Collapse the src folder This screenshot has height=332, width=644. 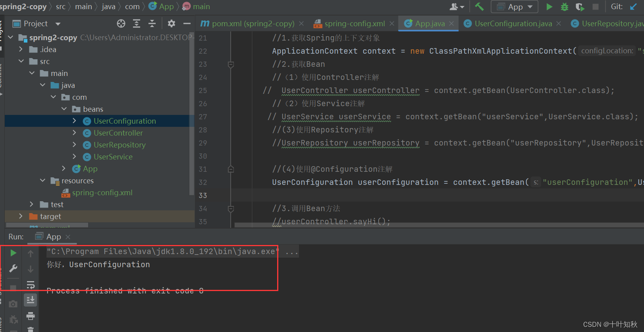(x=21, y=61)
